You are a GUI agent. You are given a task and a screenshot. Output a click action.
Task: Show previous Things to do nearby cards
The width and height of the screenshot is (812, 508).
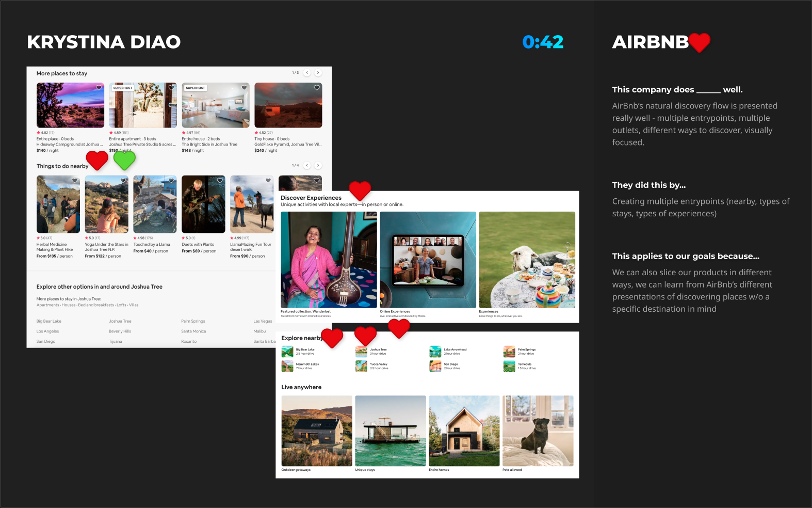pos(307,165)
